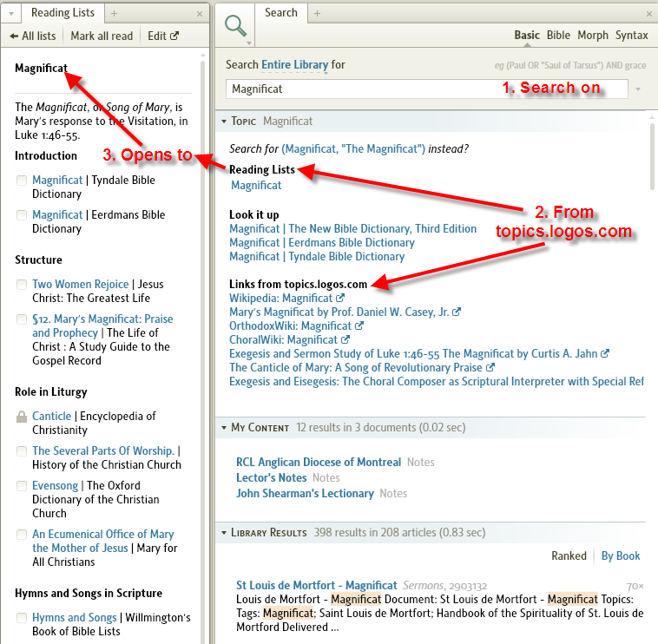The image size is (658, 644).
Task: Check Magnificat Tyndale Bible Dictionary box
Action: click(22, 181)
